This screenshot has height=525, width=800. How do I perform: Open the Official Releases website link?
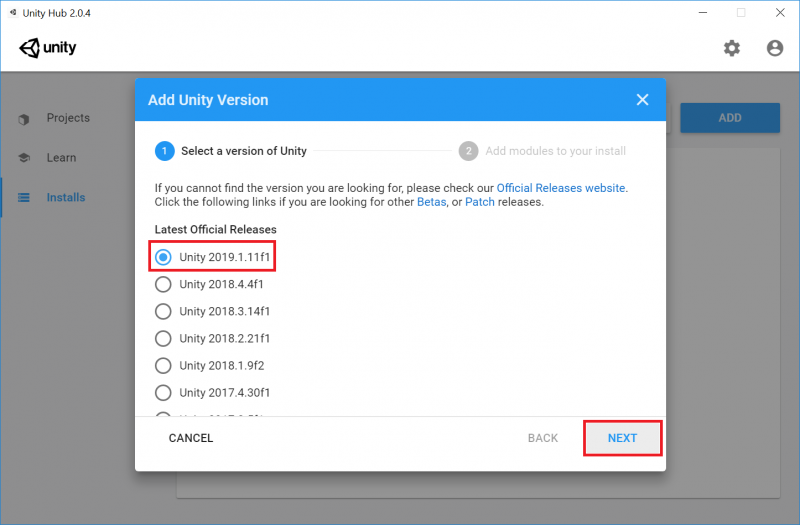point(561,188)
